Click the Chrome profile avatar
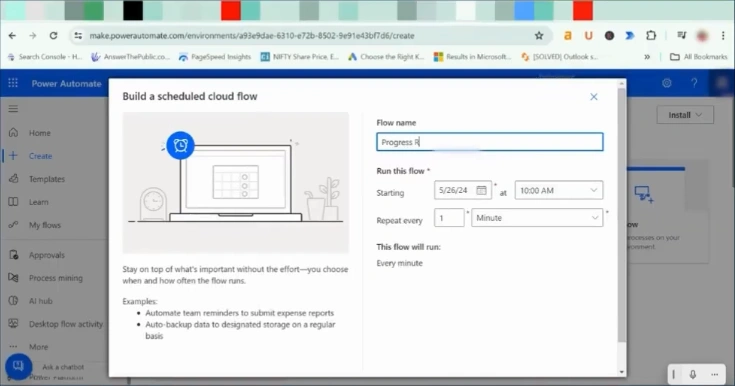 [x=702, y=36]
